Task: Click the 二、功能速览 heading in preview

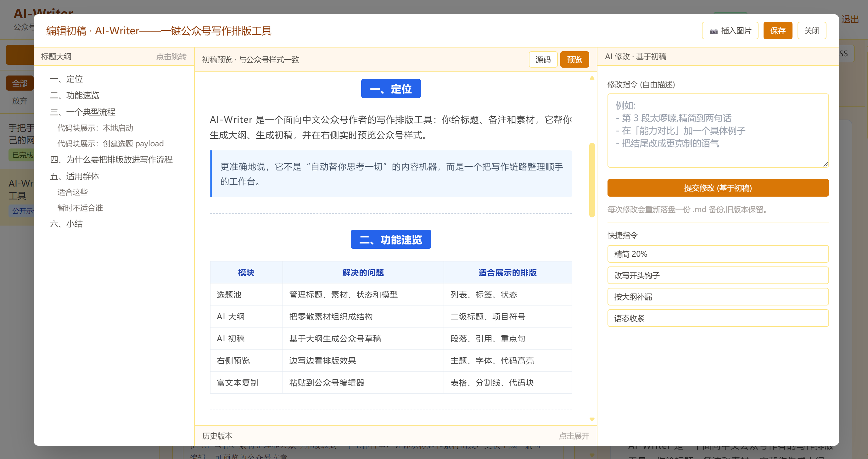Action: [x=390, y=239]
